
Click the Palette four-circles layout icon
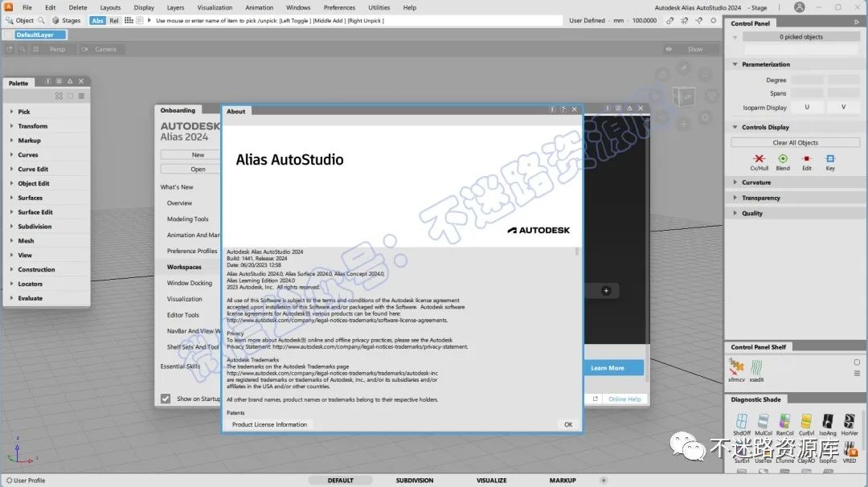click(x=59, y=96)
